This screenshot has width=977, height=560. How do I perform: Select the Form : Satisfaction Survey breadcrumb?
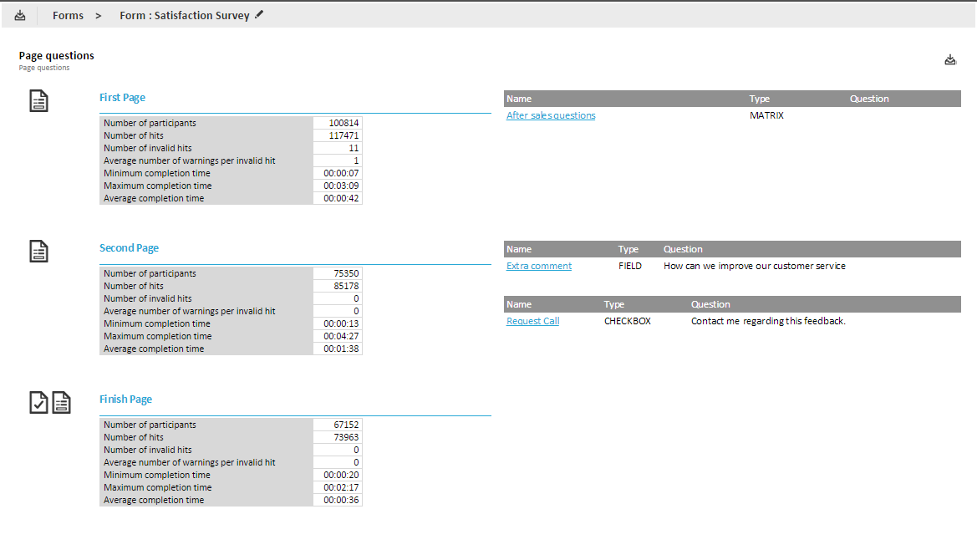click(184, 15)
